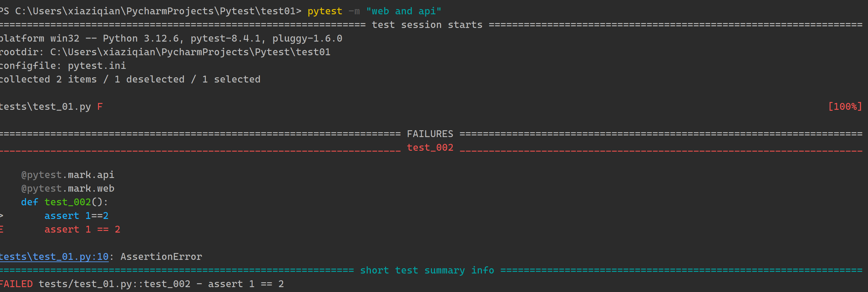The image size is (868, 292).
Task: Click the red F result letter
Action: tap(100, 107)
